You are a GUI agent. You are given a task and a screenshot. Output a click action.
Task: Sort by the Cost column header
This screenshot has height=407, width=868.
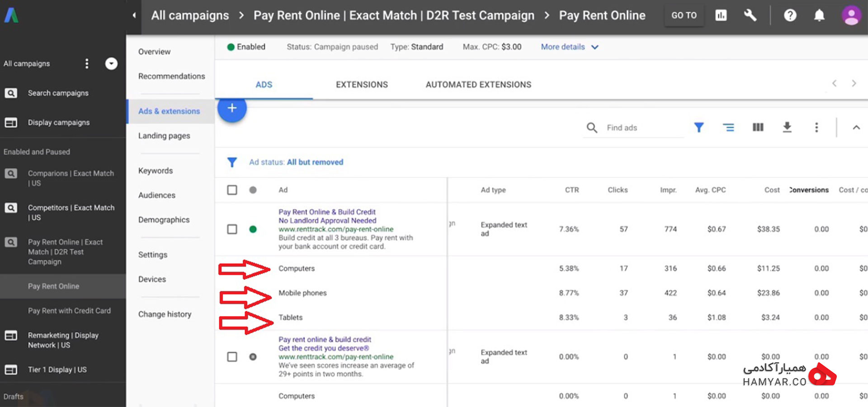pos(772,190)
